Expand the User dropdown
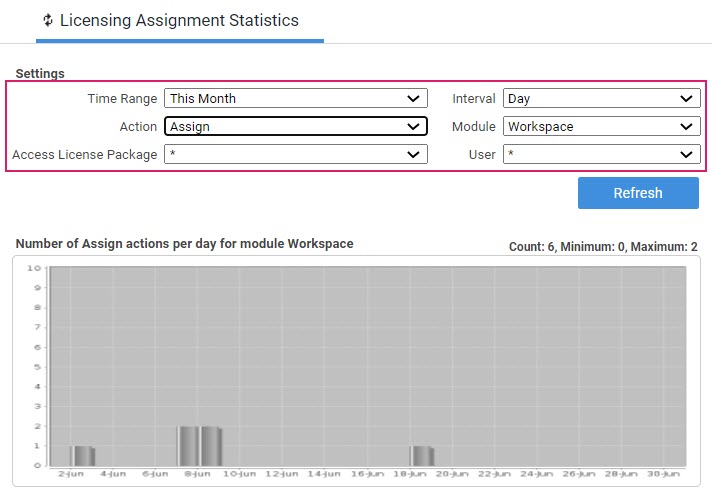The height and width of the screenshot is (490, 712). click(x=600, y=154)
